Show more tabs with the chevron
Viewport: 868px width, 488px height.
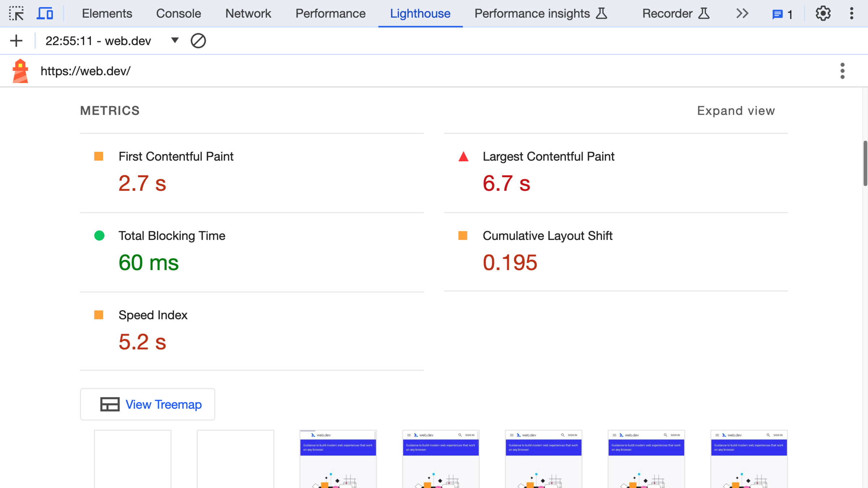click(x=742, y=14)
